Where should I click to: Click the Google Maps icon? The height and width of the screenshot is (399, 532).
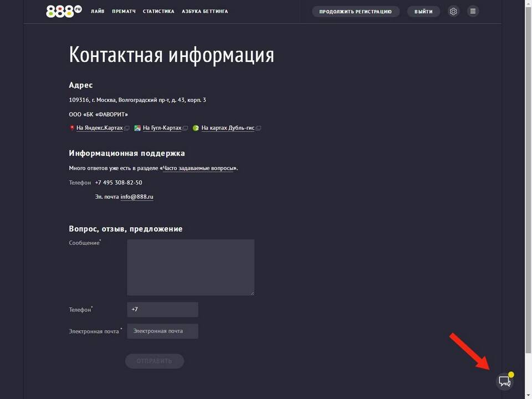(x=137, y=128)
